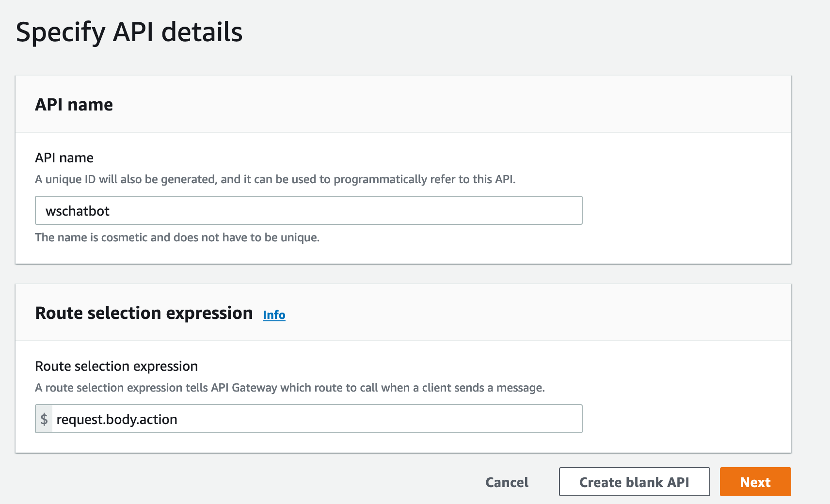
Task: Place cursor right after wschatbot text
Action: tap(111, 211)
